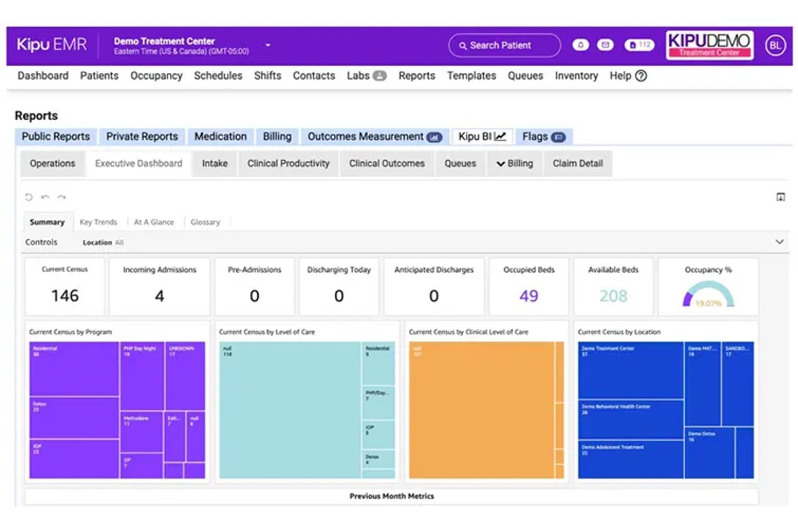798x532 pixels.
Task: Click the export icon at dashboard right
Action: click(x=780, y=197)
